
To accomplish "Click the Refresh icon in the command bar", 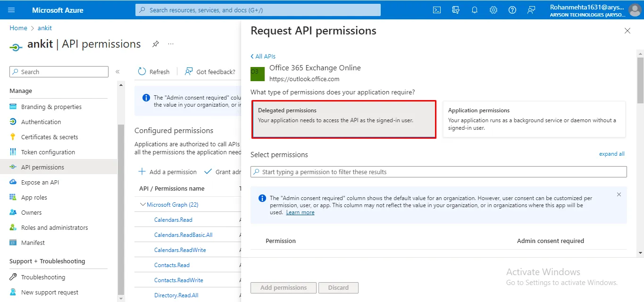I will coord(142,71).
